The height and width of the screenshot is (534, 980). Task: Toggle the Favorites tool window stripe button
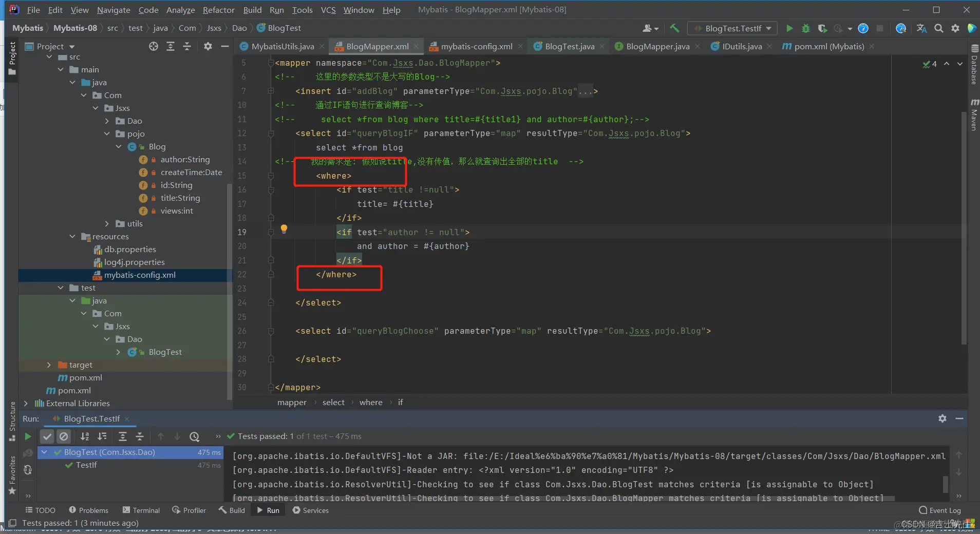point(12,475)
